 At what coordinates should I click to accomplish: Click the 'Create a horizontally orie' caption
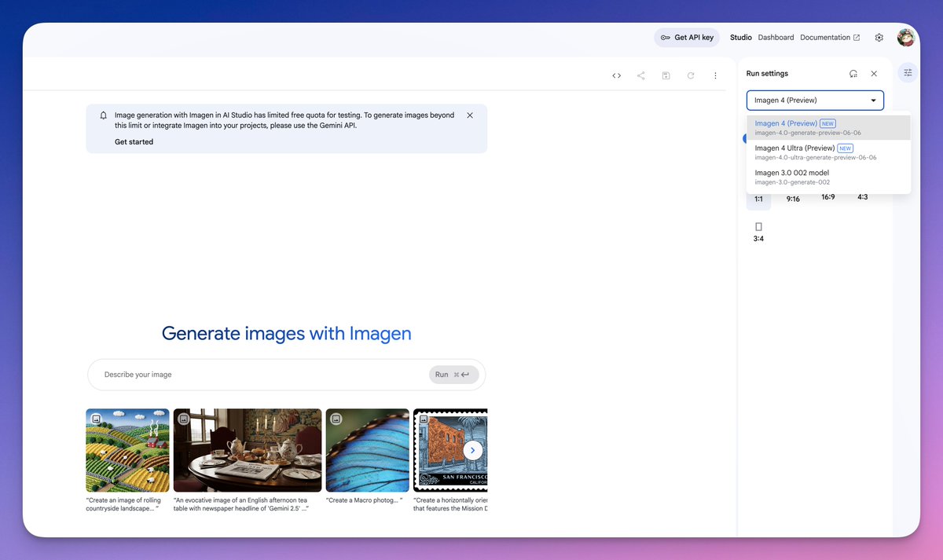pyautogui.click(x=450, y=504)
